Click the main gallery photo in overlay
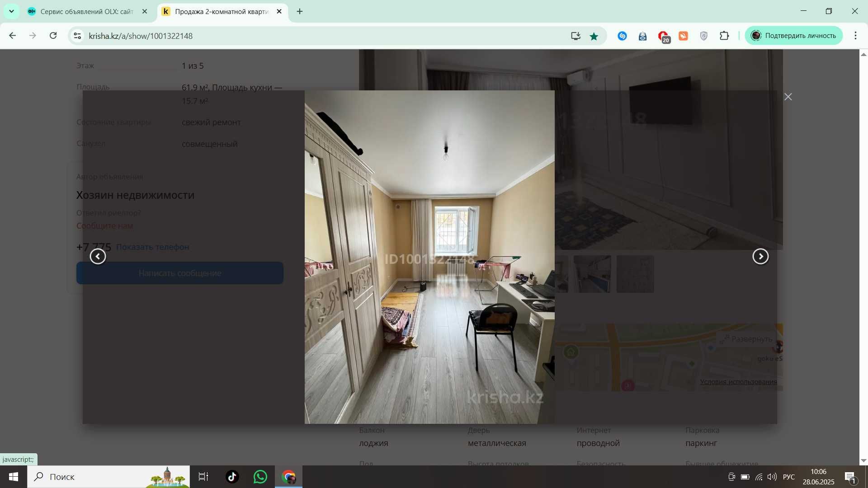This screenshot has width=868, height=488. pyautogui.click(x=429, y=257)
